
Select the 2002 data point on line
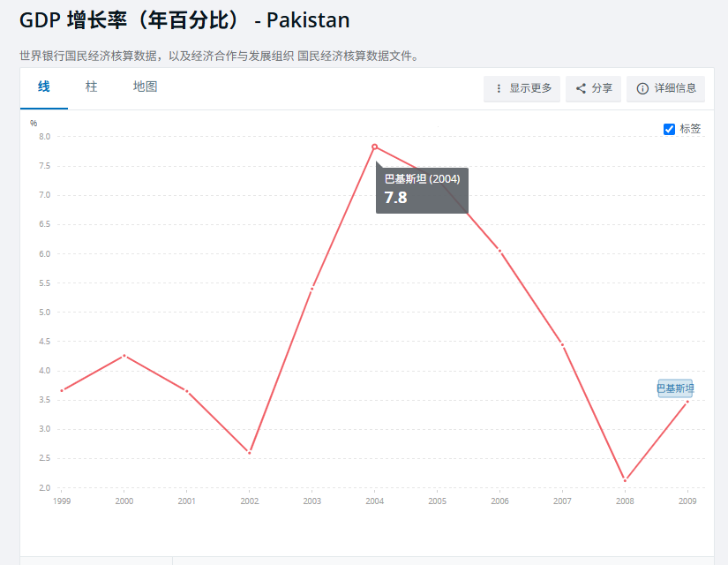250,453
